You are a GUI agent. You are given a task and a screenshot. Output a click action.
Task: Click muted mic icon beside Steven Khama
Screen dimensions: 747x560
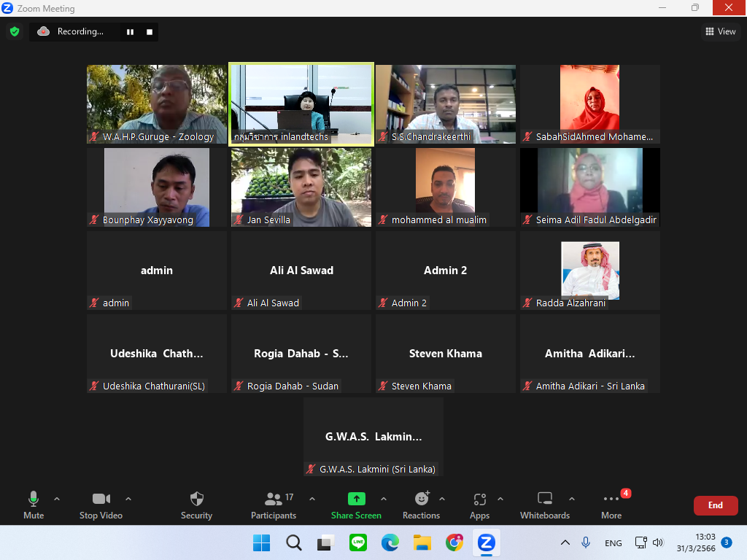(x=383, y=386)
